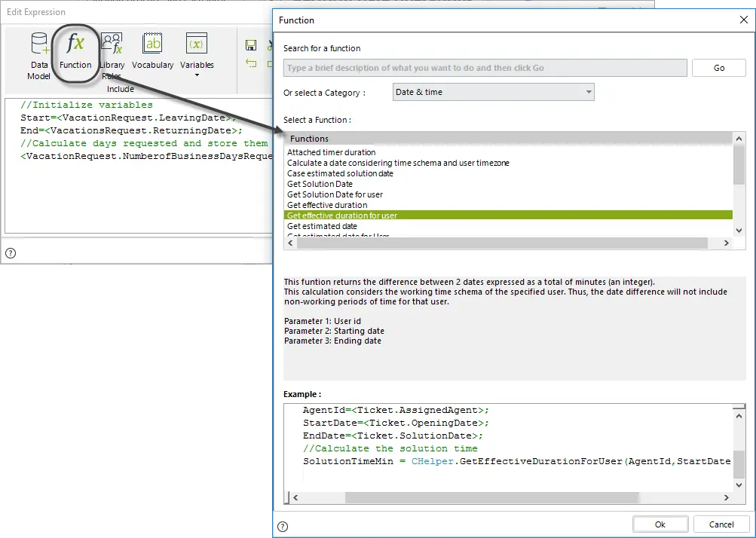Open help icon in Edit Expression
The image size is (756, 538).
pos(11,253)
